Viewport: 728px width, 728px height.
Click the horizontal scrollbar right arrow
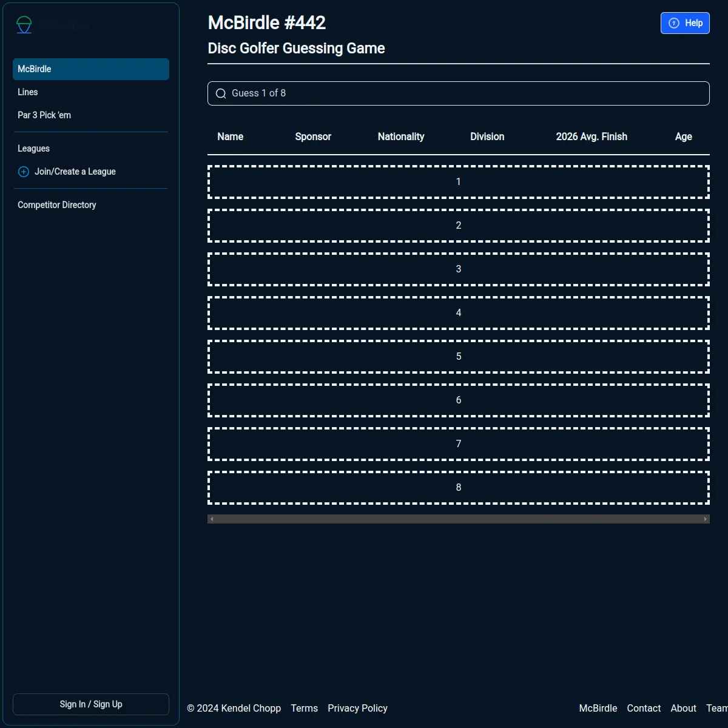706,519
